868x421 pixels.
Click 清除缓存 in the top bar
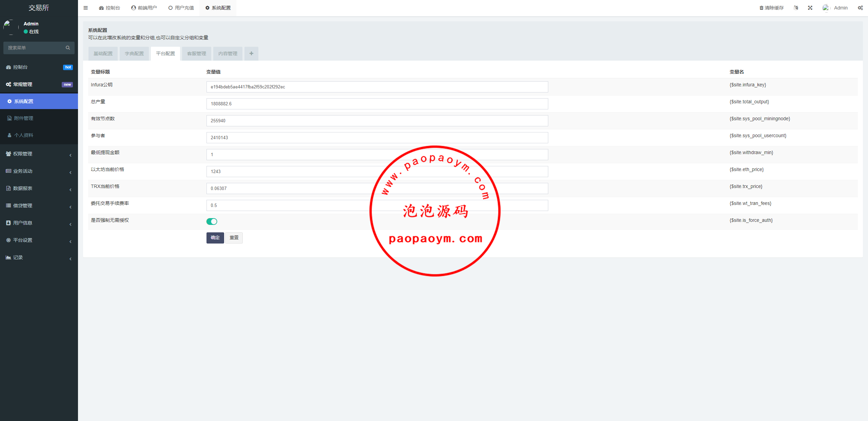[x=771, y=8]
